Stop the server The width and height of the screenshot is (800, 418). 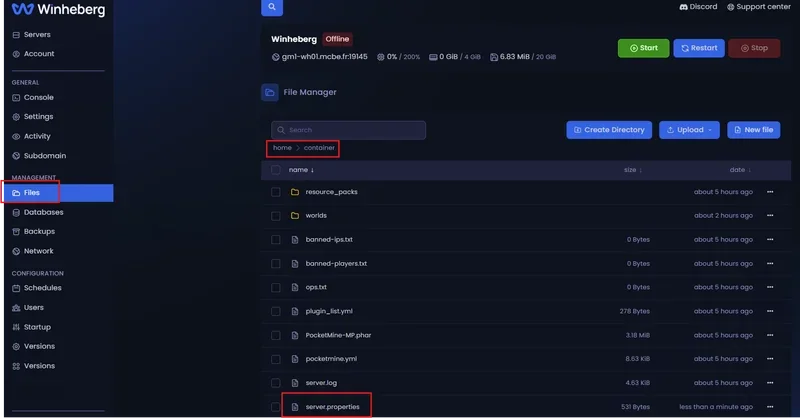point(754,48)
